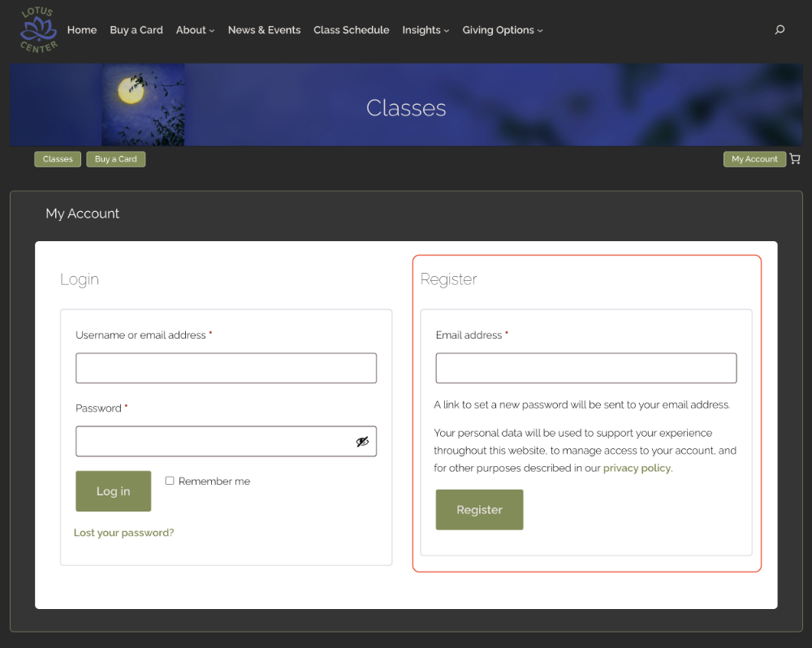812x648 pixels.
Task: Open the search magnifier icon
Action: (x=780, y=30)
